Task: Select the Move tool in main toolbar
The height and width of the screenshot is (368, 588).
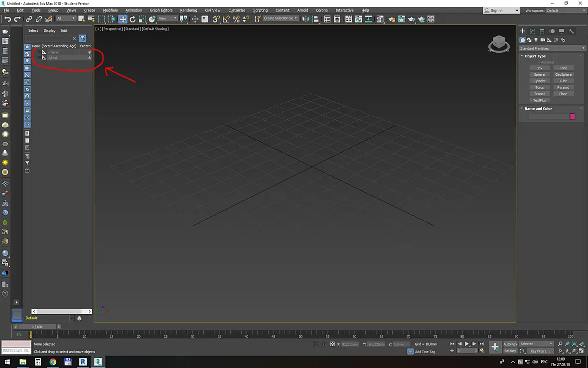Action: (x=123, y=19)
